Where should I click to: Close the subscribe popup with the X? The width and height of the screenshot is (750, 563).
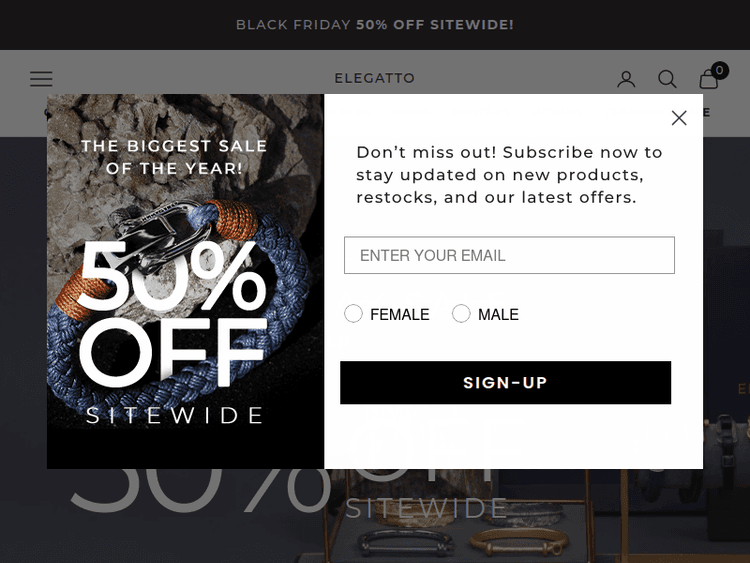coord(679,118)
